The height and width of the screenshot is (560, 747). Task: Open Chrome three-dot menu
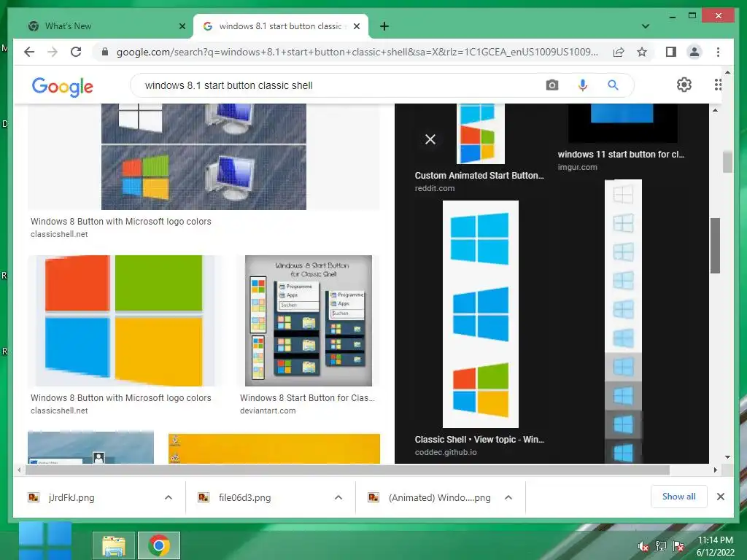point(718,52)
